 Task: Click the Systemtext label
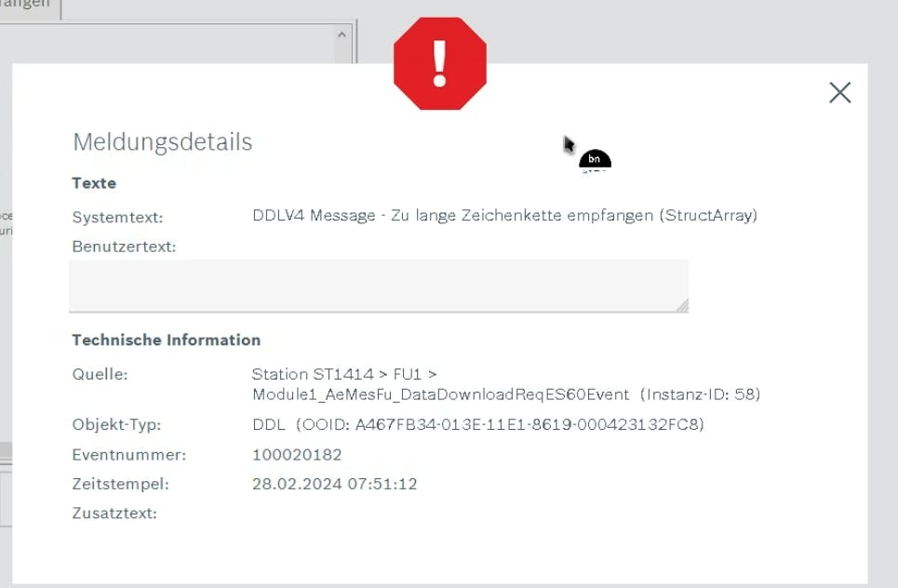point(117,217)
